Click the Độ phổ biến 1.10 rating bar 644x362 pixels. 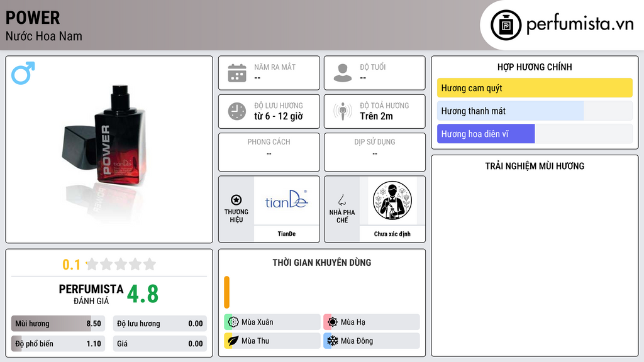coord(58,344)
